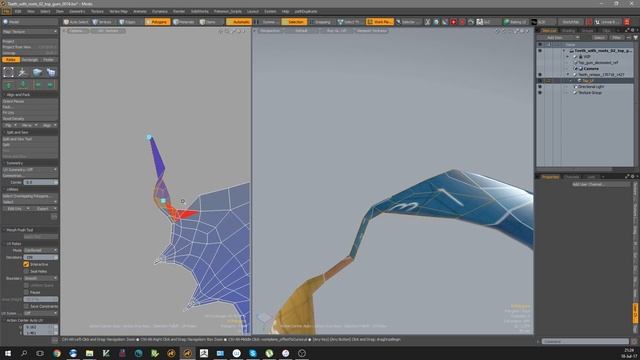The image size is (640, 360).
Task: Click the blue globe icon in toolbar
Action: tap(436, 22)
